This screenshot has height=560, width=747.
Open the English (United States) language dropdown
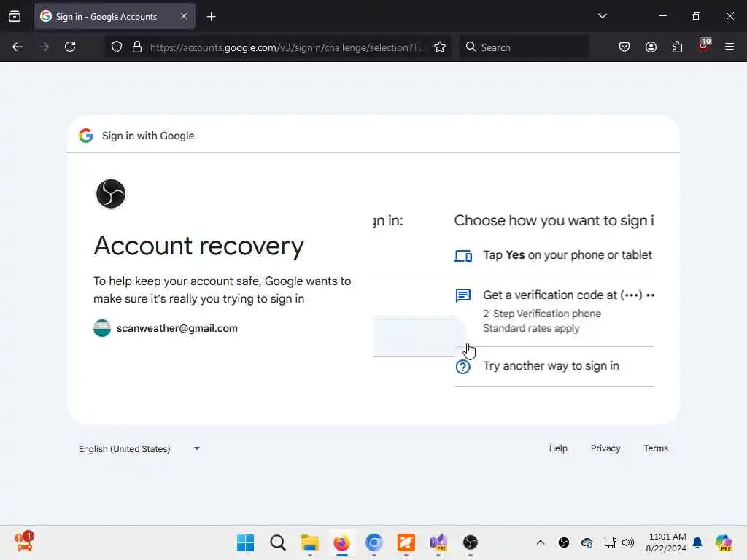coord(139,448)
